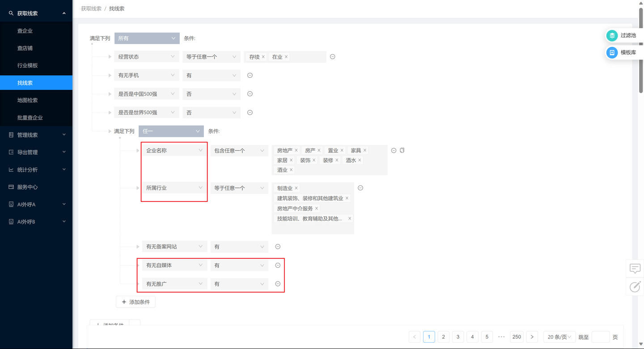Go to results page 2
This screenshot has width=644, height=349.
click(x=443, y=337)
